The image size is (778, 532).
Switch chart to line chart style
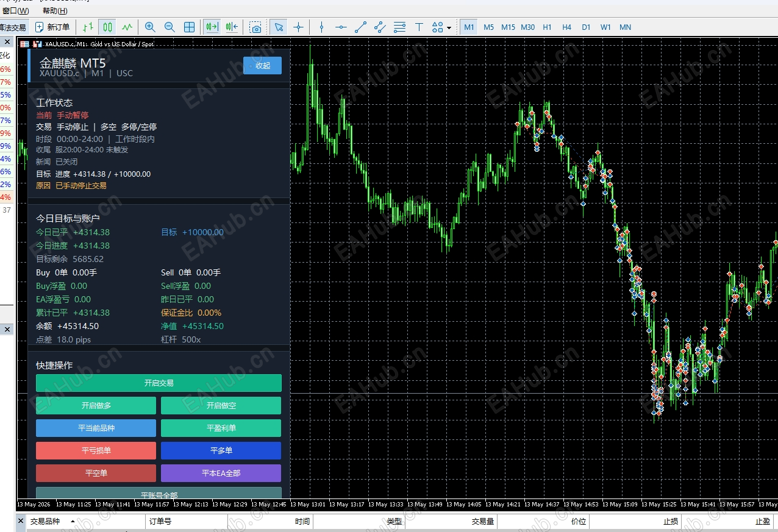pyautogui.click(x=127, y=27)
